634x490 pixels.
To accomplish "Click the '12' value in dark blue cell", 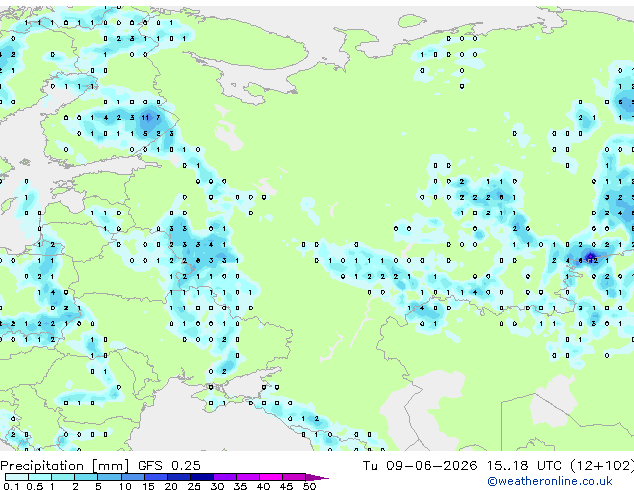I will [594, 261].
